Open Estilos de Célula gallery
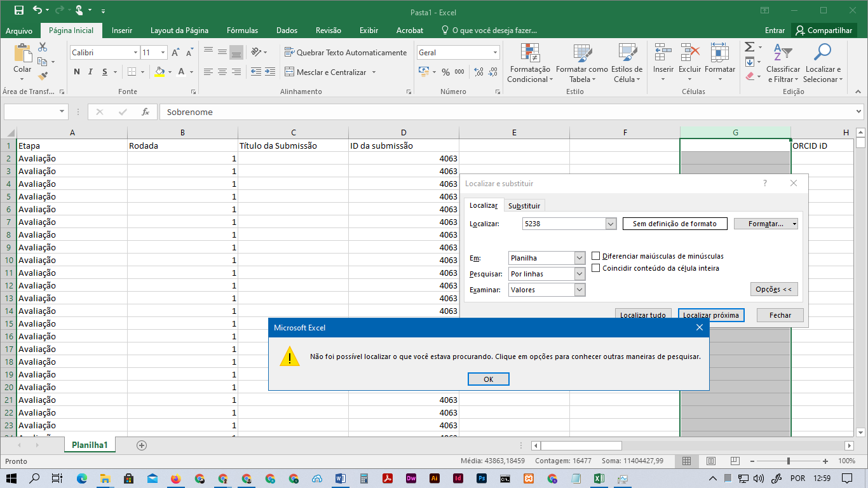This screenshot has width=868, height=488. tap(627, 64)
